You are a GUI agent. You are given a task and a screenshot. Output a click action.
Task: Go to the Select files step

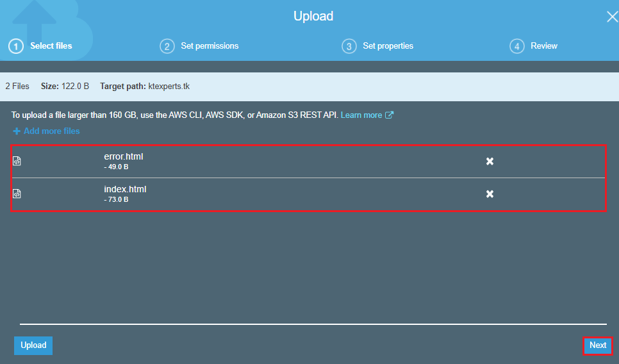(51, 45)
